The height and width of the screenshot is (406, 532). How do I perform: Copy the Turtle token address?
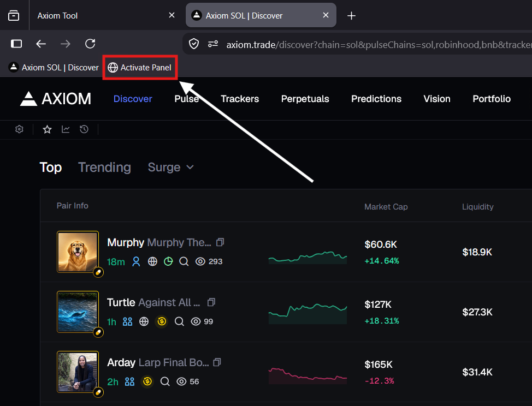pos(211,302)
